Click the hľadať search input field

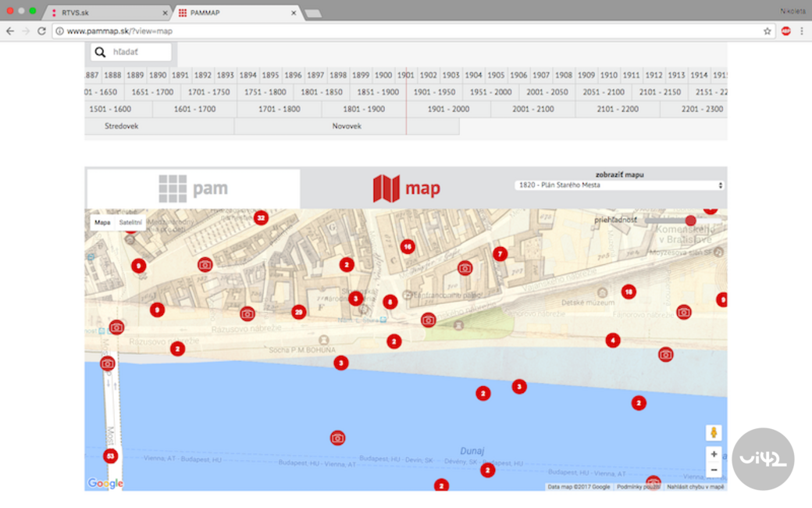(x=140, y=52)
